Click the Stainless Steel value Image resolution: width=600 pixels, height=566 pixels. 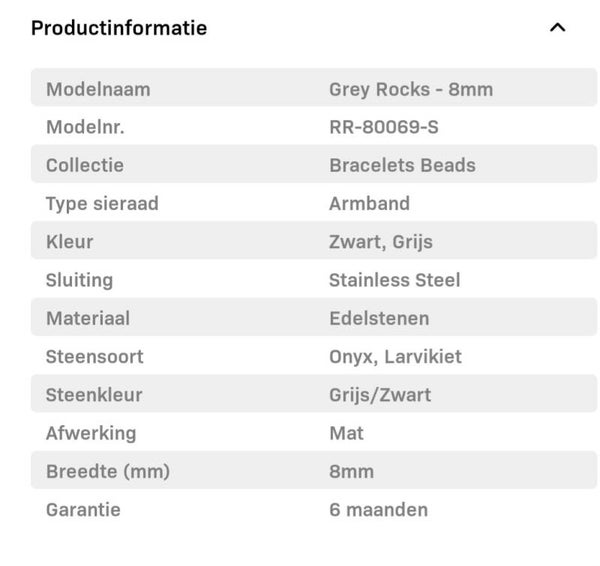coord(394,280)
